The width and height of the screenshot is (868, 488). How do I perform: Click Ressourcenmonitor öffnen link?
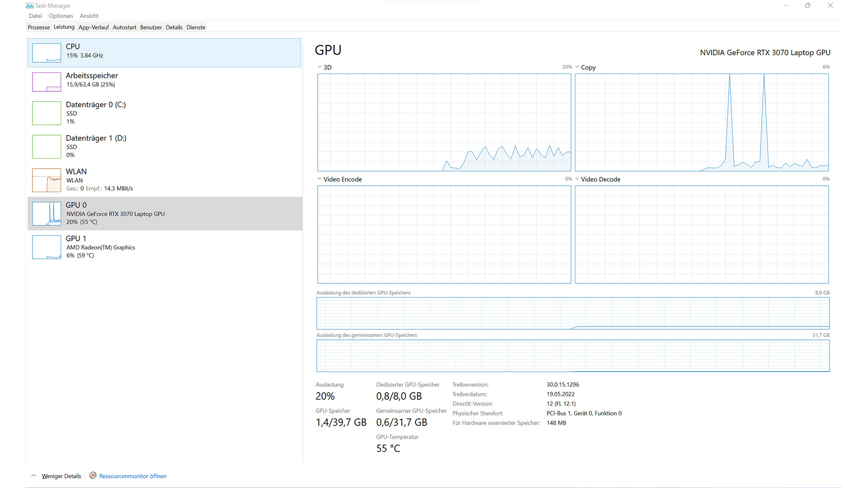[x=132, y=476]
